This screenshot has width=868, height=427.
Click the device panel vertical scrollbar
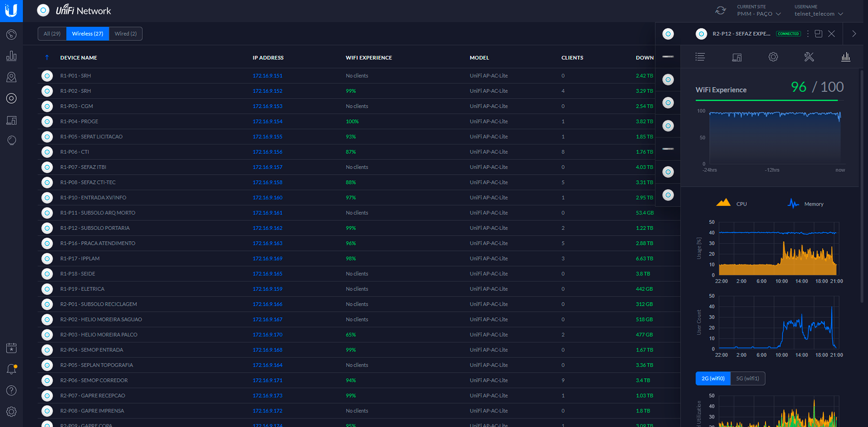coord(861,186)
